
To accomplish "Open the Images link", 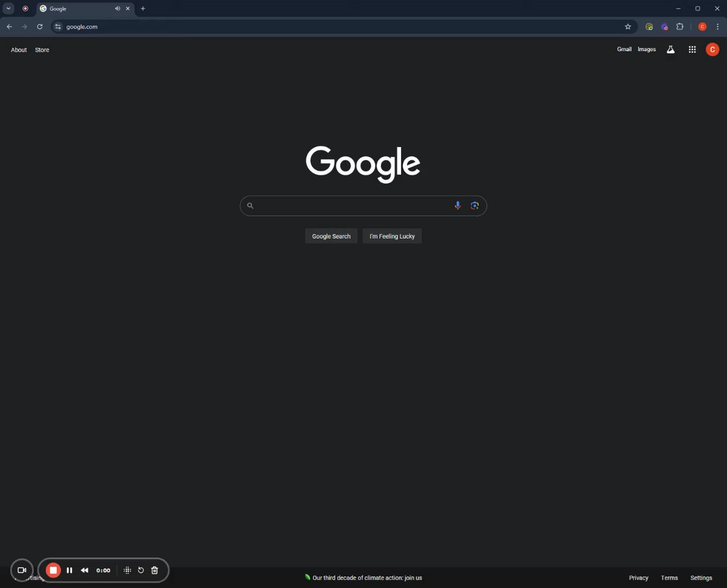I will 647,49.
